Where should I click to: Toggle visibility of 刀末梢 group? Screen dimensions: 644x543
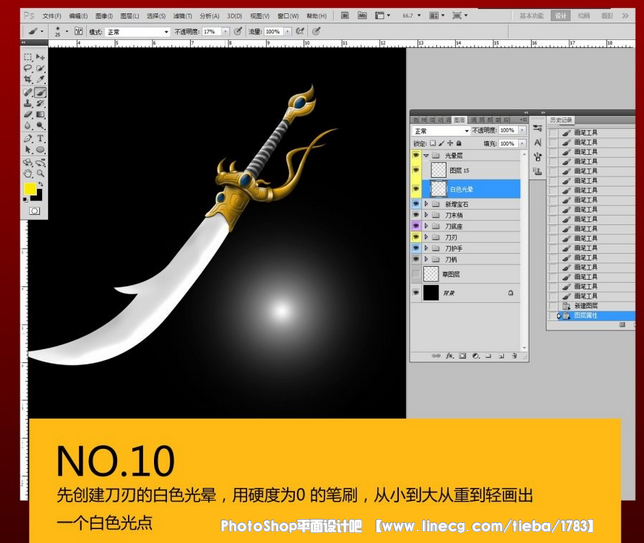[416, 215]
